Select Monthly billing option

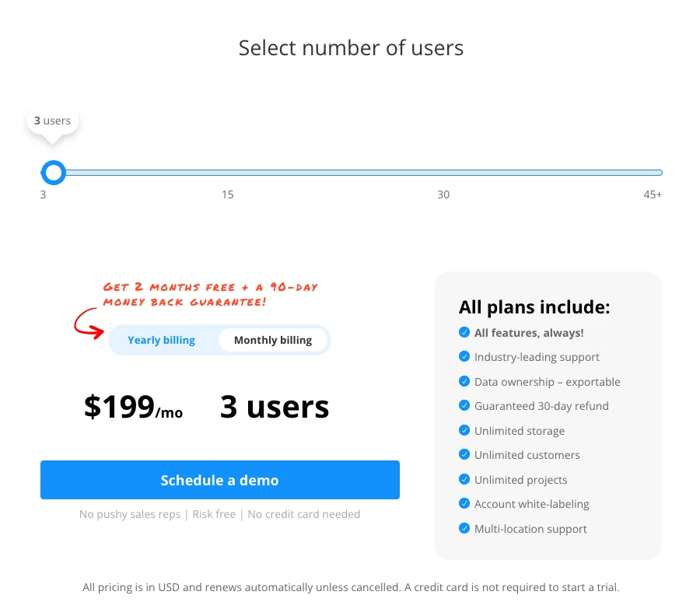point(273,340)
